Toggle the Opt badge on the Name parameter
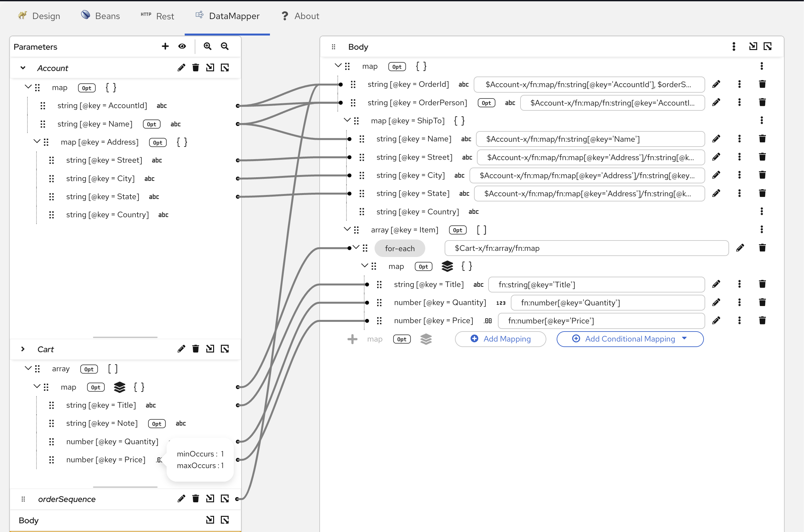 [152, 124]
